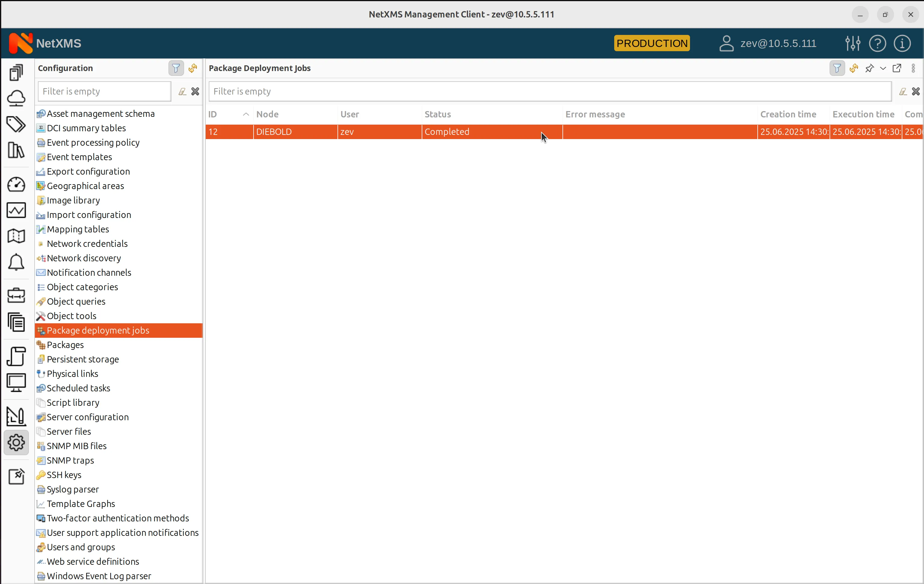This screenshot has height=584, width=924.
Task: Clear the Configuration filter with X
Action: pos(195,92)
